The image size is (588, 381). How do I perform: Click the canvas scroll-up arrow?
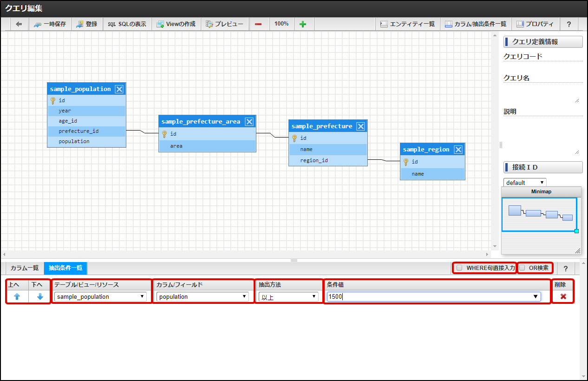pyautogui.click(x=495, y=35)
